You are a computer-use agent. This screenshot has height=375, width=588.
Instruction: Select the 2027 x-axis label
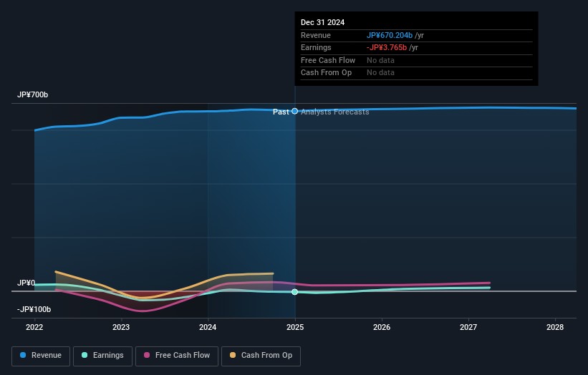click(x=468, y=327)
